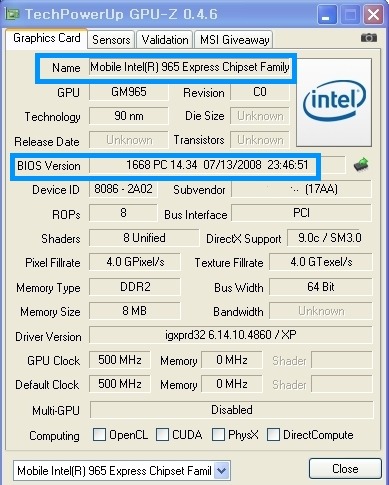This screenshot has width=389, height=485.
Task: Click the BIOS save chip icon
Action: (361, 165)
